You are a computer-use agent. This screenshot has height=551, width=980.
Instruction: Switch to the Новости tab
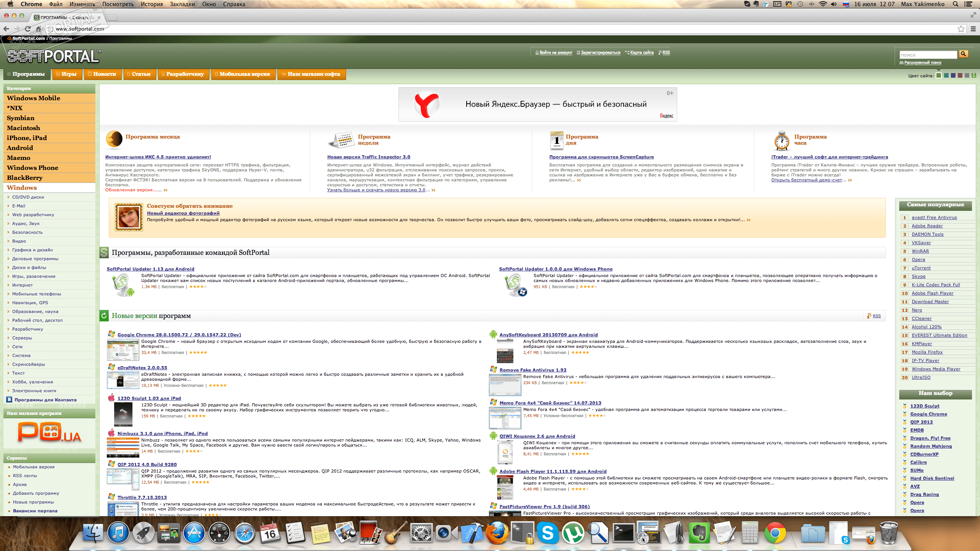(103, 74)
